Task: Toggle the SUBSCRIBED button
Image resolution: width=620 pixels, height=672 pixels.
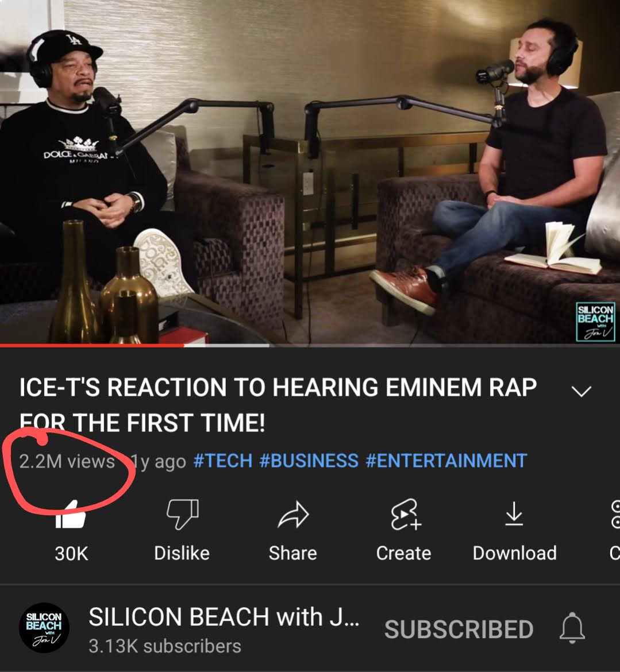Action: pos(459,629)
